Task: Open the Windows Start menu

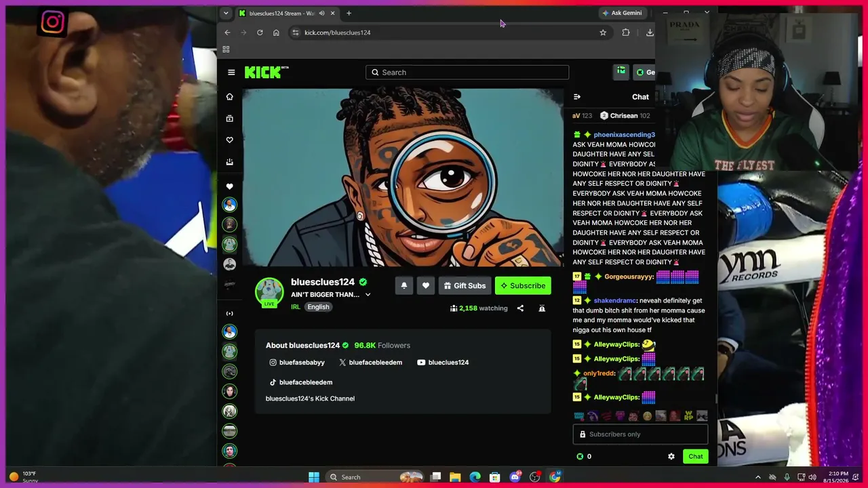Action: [314, 477]
